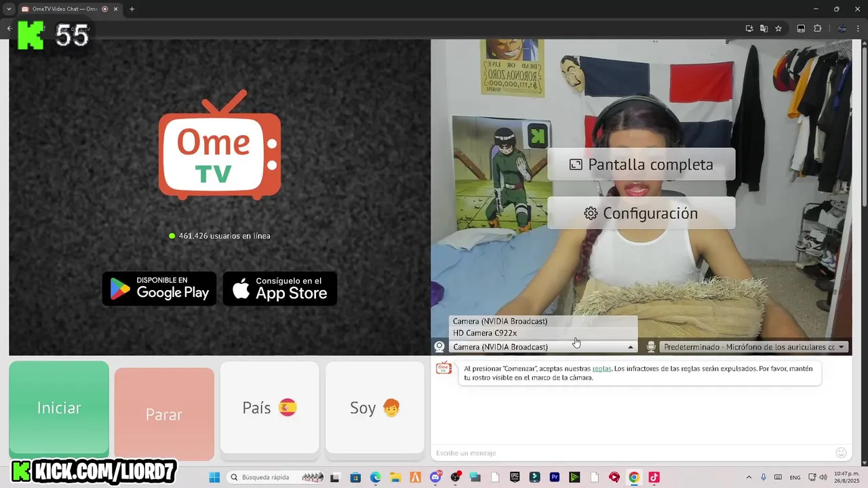The height and width of the screenshot is (488, 868).
Task: Click the Pantalla completa button
Action: pyautogui.click(x=642, y=165)
